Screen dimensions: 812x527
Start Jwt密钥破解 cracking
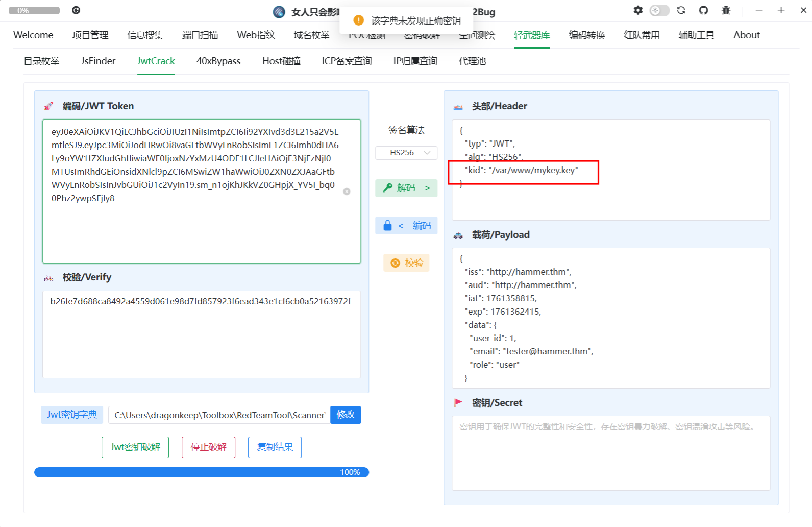pyautogui.click(x=135, y=447)
